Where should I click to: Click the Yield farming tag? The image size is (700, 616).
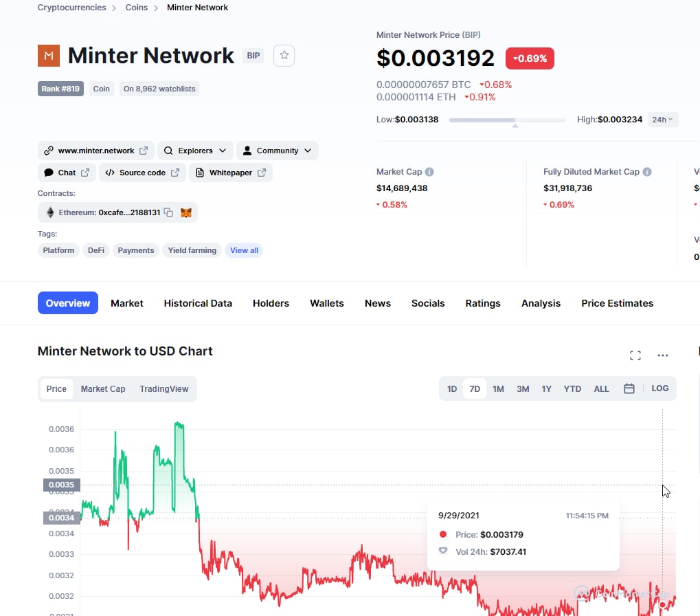192,250
